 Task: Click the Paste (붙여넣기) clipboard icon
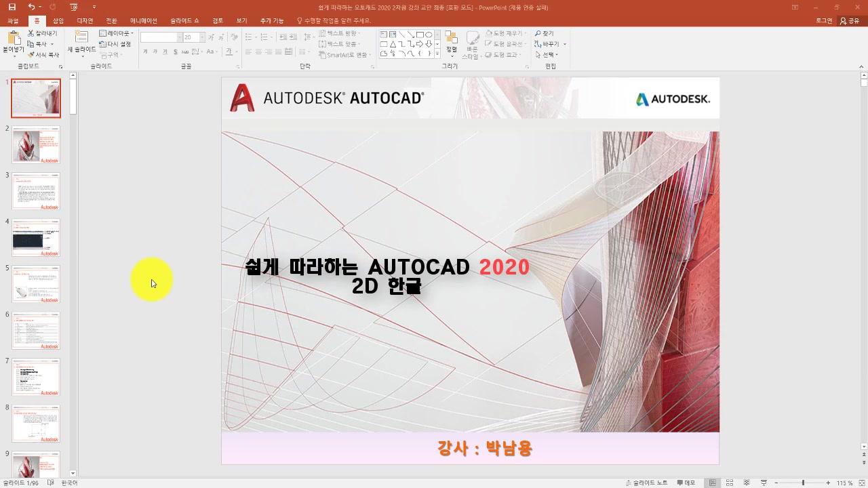pyautogui.click(x=13, y=39)
